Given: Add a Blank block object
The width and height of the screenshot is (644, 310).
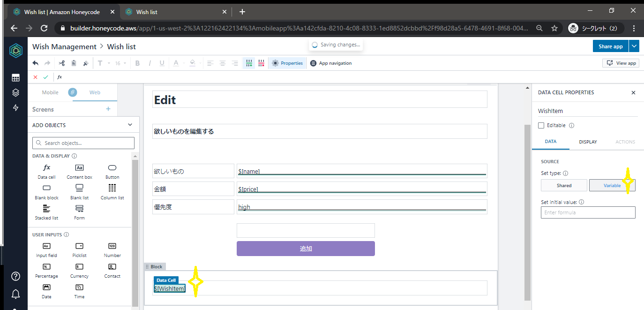Looking at the screenshot, I should (x=46, y=192).
